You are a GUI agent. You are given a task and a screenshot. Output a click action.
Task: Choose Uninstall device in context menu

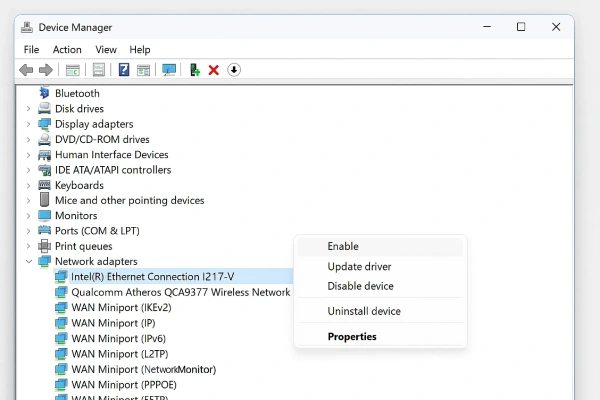coord(380,311)
